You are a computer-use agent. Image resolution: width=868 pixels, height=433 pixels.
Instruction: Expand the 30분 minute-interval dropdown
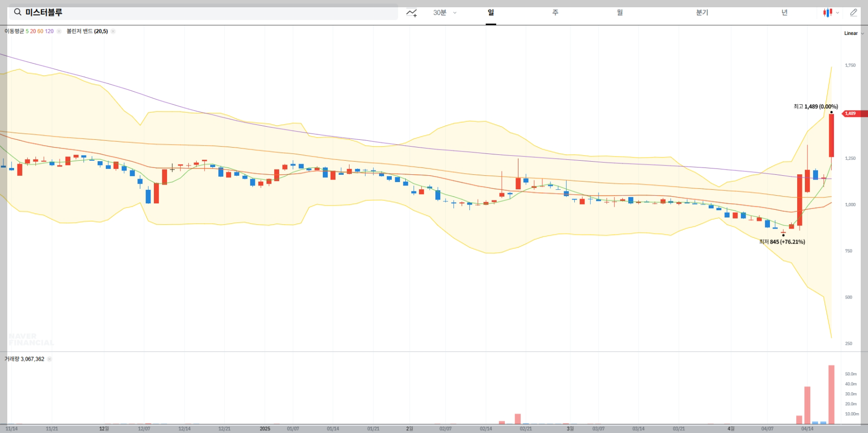445,13
